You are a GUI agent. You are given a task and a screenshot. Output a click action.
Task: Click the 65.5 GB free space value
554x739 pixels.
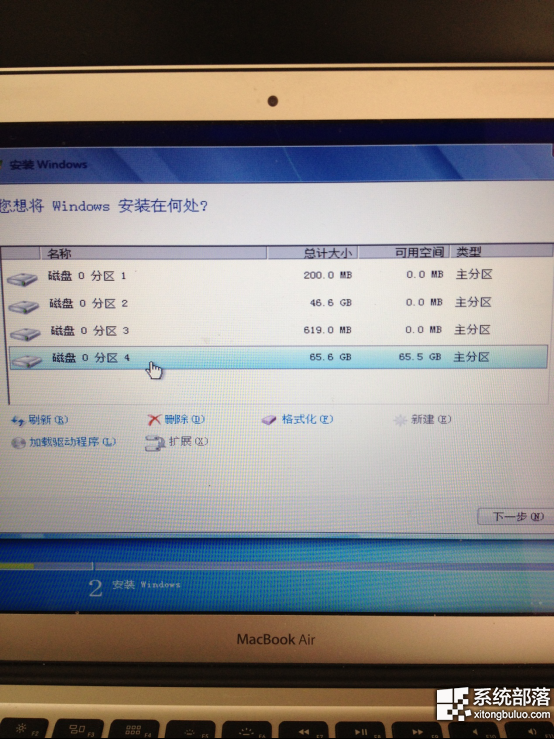coord(420,357)
